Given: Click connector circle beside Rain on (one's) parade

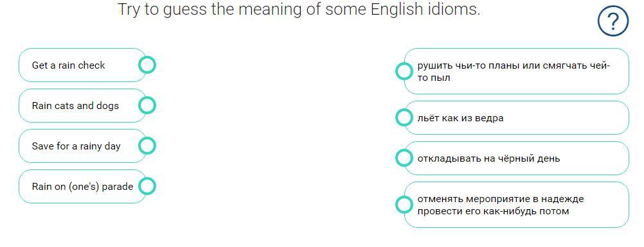Looking at the screenshot, I should point(147,186).
